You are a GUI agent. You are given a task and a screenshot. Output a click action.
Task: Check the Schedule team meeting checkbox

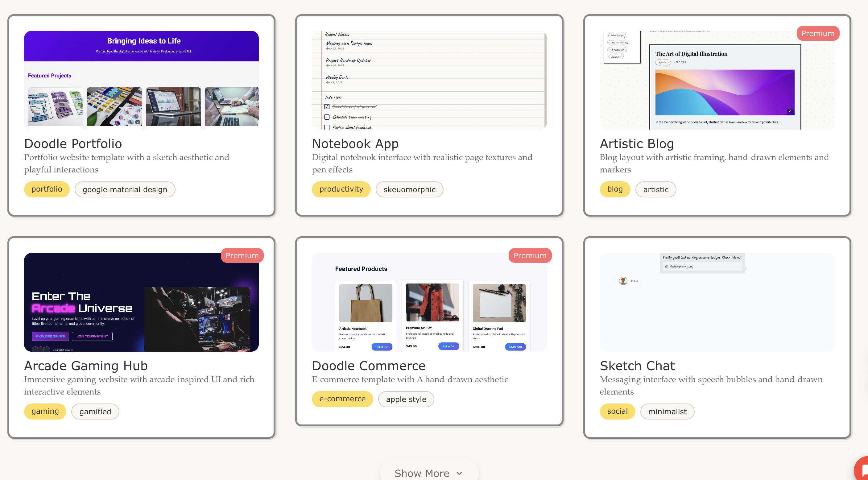click(327, 117)
